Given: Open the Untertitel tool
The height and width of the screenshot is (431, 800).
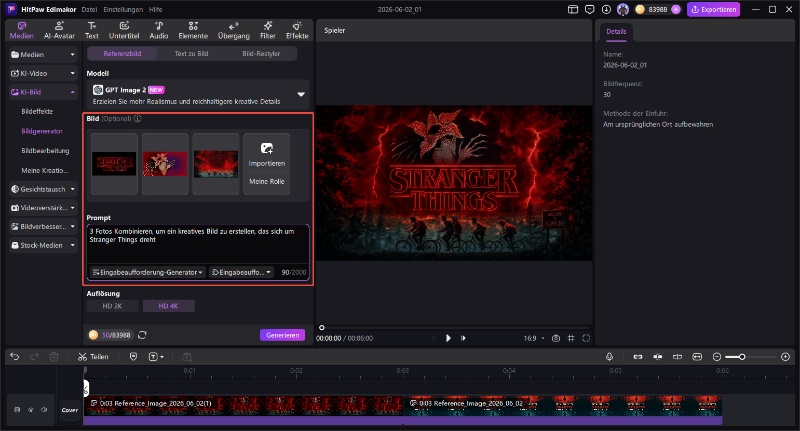Looking at the screenshot, I should click(x=124, y=31).
